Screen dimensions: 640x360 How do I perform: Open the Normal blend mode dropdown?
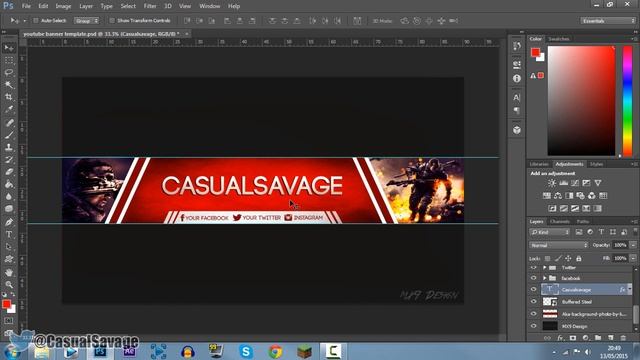[558, 245]
